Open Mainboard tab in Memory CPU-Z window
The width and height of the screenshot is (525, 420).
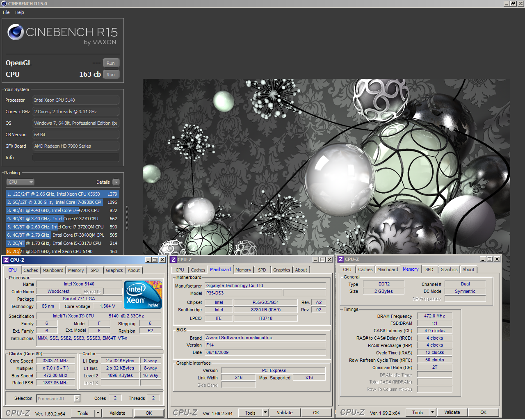pos(388,269)
